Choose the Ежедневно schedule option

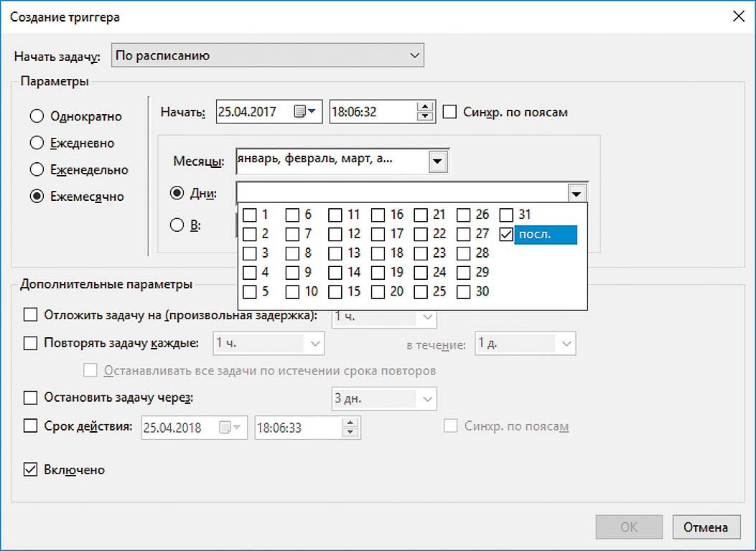tap(37, 143)
